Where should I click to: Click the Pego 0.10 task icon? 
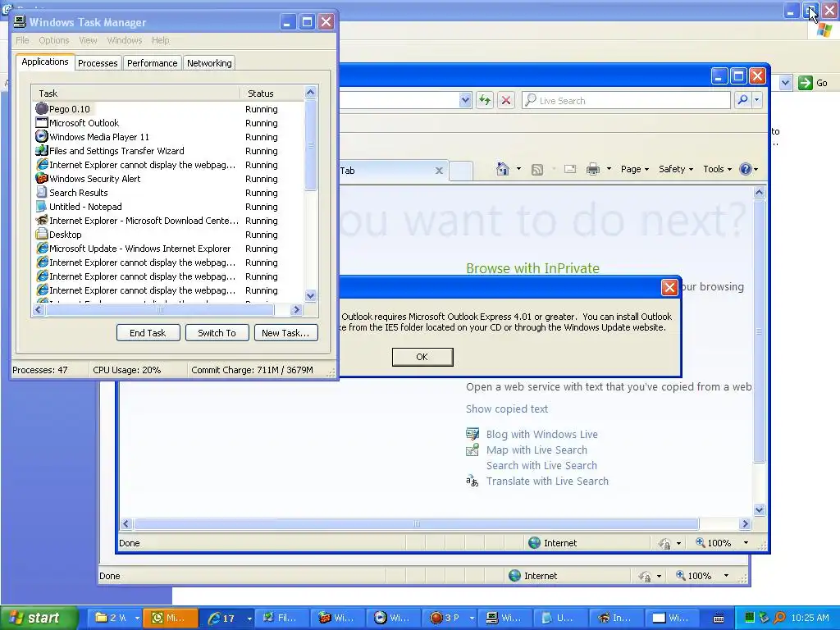click(x=42, y=109)
